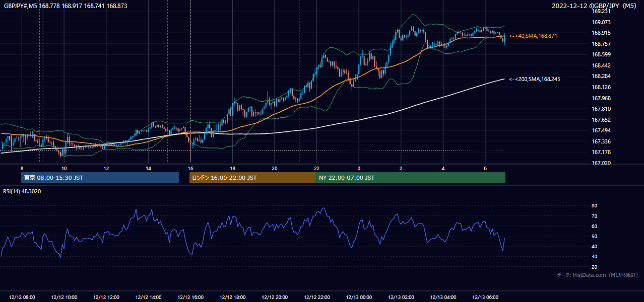This screenshot has height=302, width=644.
Task: Click RSI scale value 50
Action: click(x=594, y=237)
